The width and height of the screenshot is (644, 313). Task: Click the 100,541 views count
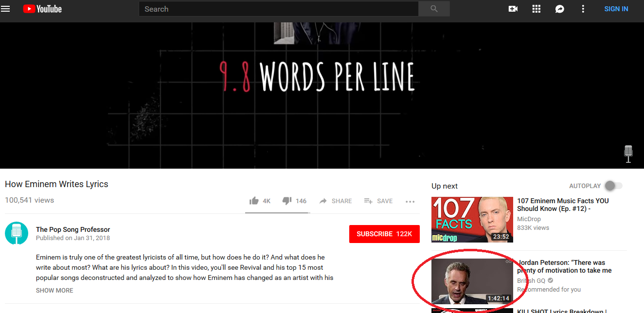(x=29, y=200)
